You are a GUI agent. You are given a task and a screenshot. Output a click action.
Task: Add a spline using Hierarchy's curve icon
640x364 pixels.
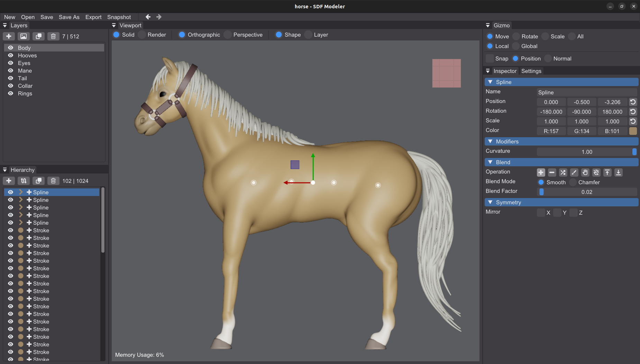pyautogui.click(x=24, y=181)
